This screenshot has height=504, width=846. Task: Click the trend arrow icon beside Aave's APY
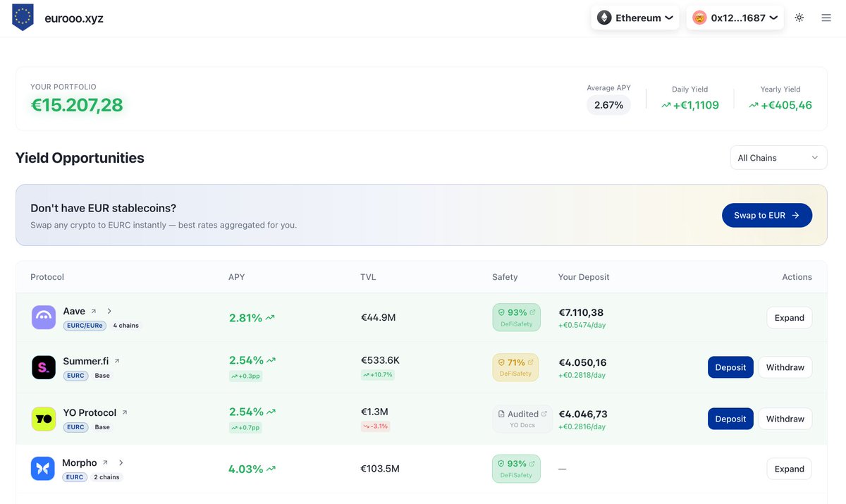click(271, 318)
